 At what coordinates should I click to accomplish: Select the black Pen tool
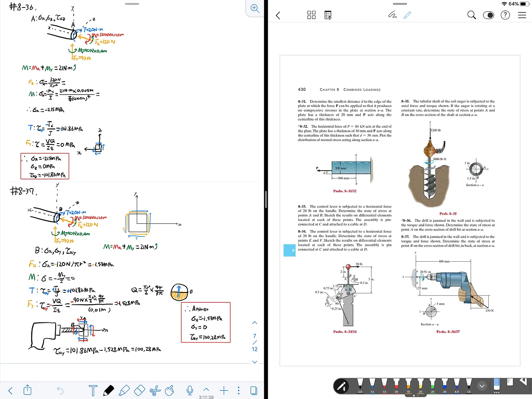(x=108, y=390)
